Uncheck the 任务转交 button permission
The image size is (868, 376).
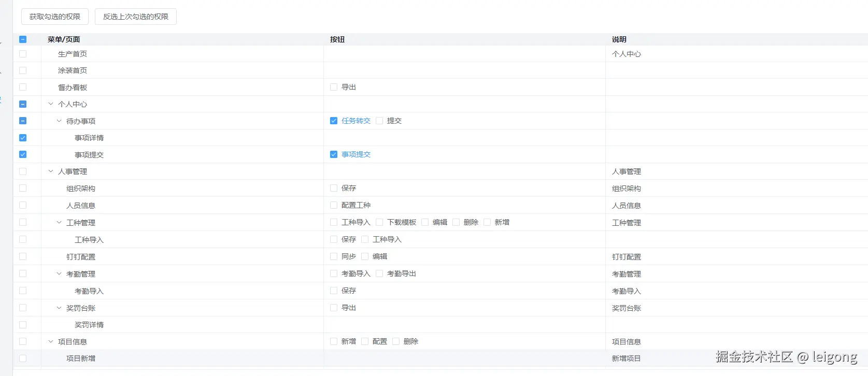pyautogui.click(x=334, y=121)
